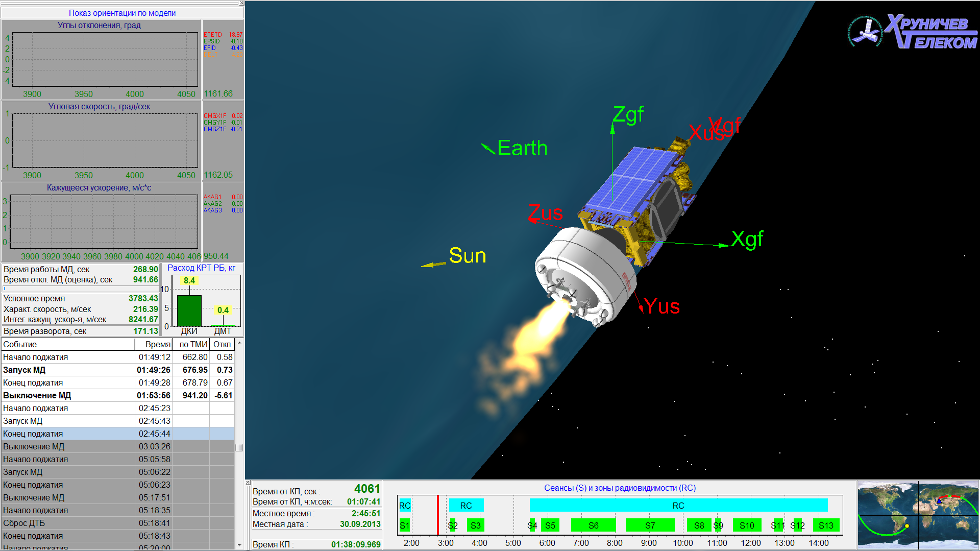Click the long cyan RC radio visibility zone
980x551 pixels.
point(678,506)
